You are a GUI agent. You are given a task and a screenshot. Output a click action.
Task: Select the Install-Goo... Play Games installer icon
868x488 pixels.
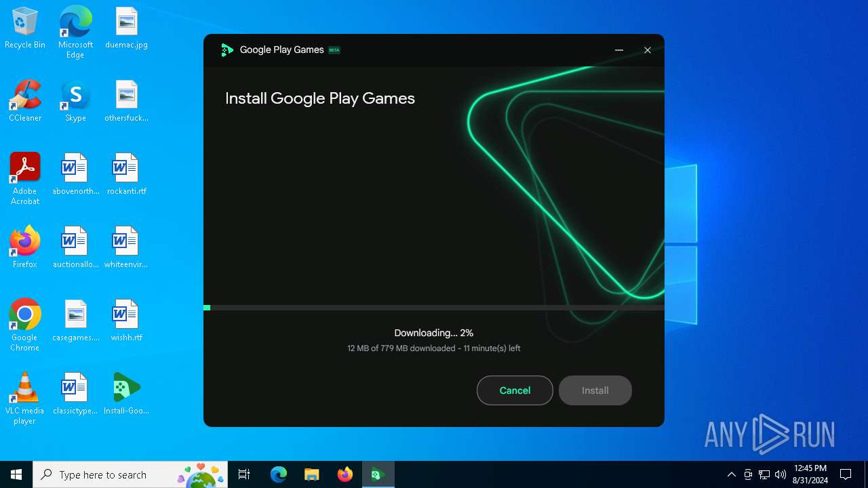[x=126, y=394]
